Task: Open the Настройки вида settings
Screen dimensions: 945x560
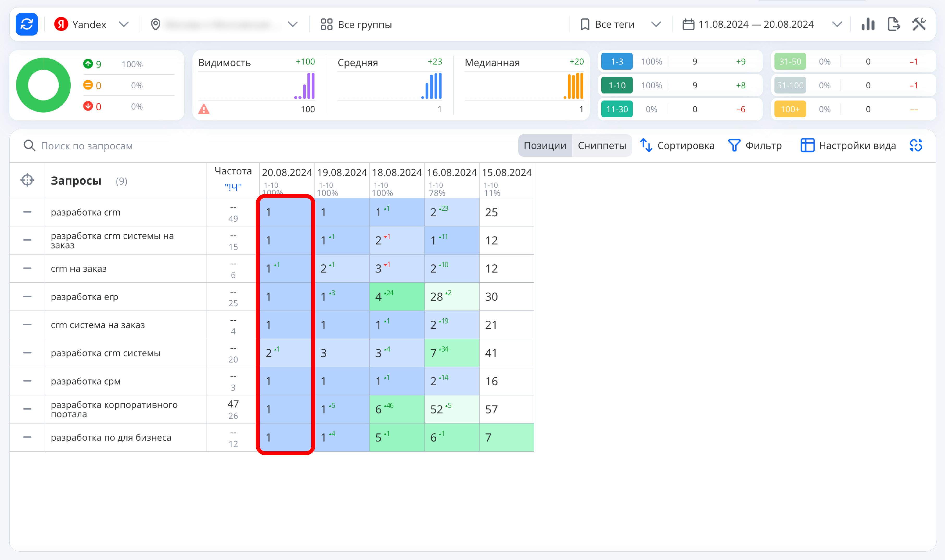Action: (x=848, y=146)
